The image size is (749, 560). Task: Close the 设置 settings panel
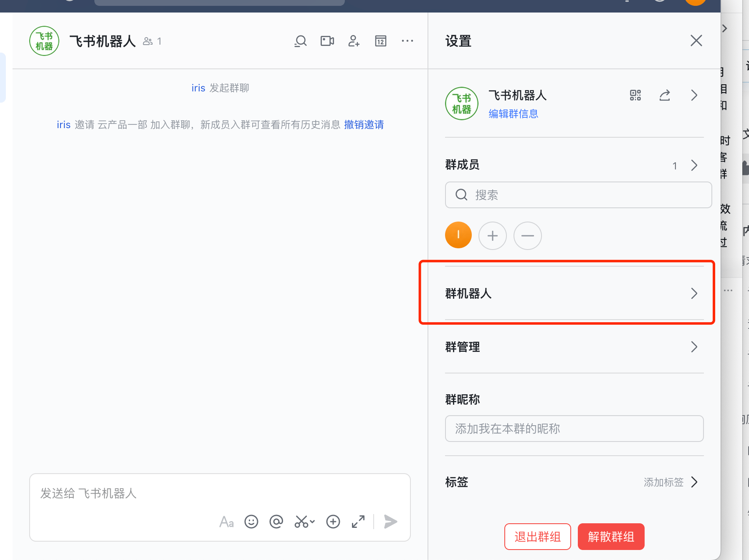[x=696, y=40]
